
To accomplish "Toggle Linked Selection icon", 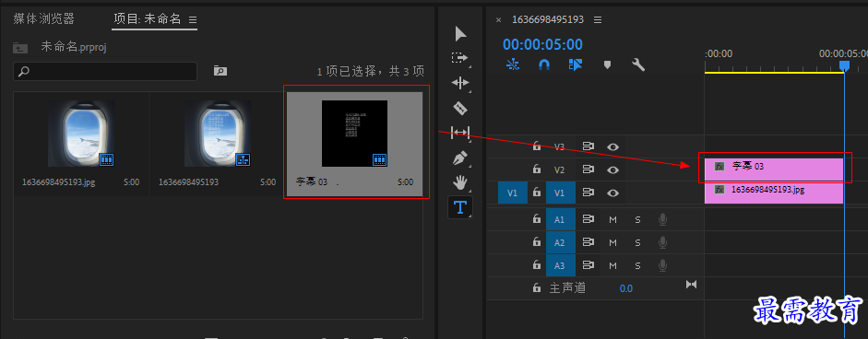I will point(576,64).
